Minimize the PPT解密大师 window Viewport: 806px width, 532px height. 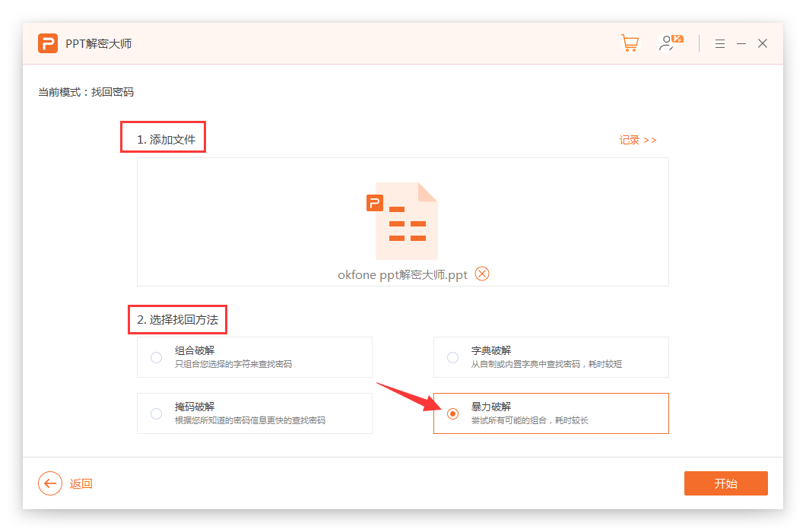tap(741, 44)
